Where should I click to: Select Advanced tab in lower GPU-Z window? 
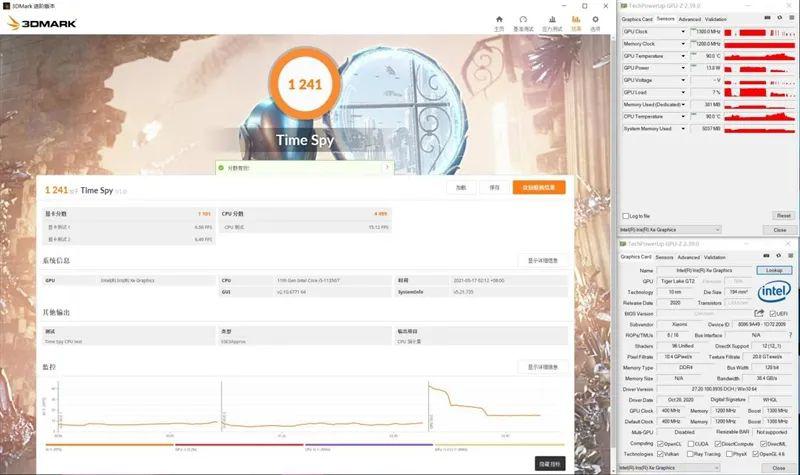(x=689, y=258)
